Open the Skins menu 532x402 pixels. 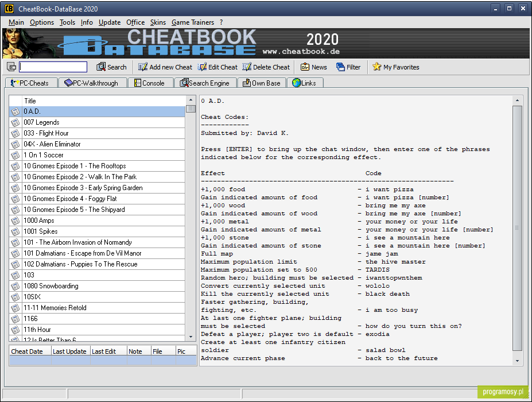pyautogui.click(x=158, y=22)
